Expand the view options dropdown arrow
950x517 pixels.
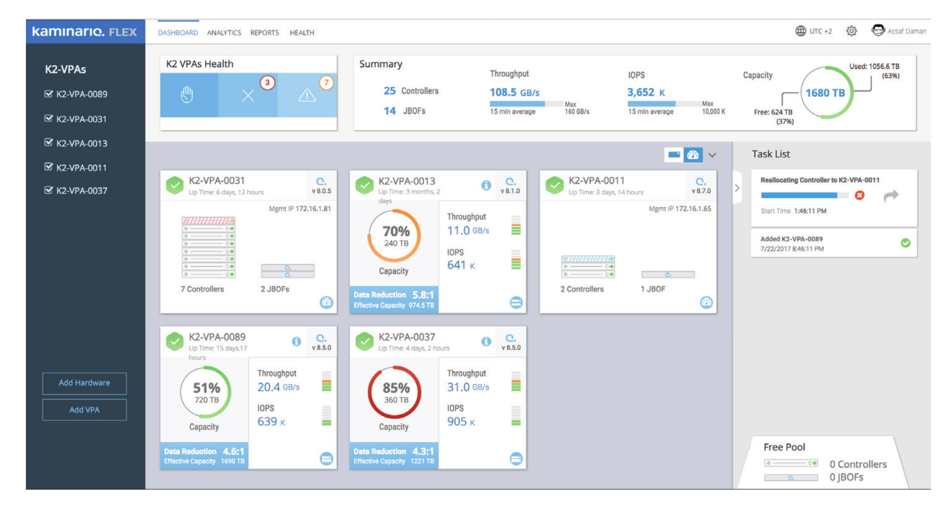(x=712, y=155)
